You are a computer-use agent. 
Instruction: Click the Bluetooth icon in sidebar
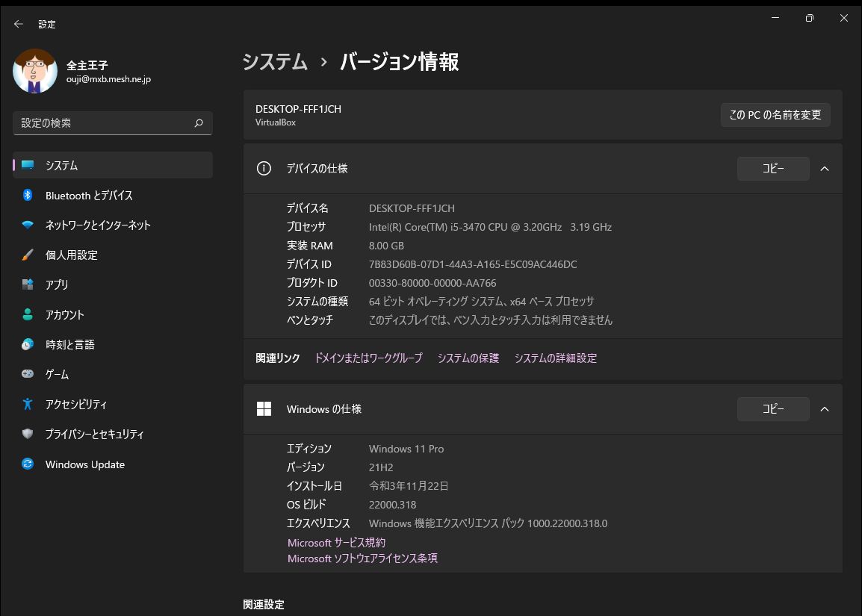coord(28,195)
